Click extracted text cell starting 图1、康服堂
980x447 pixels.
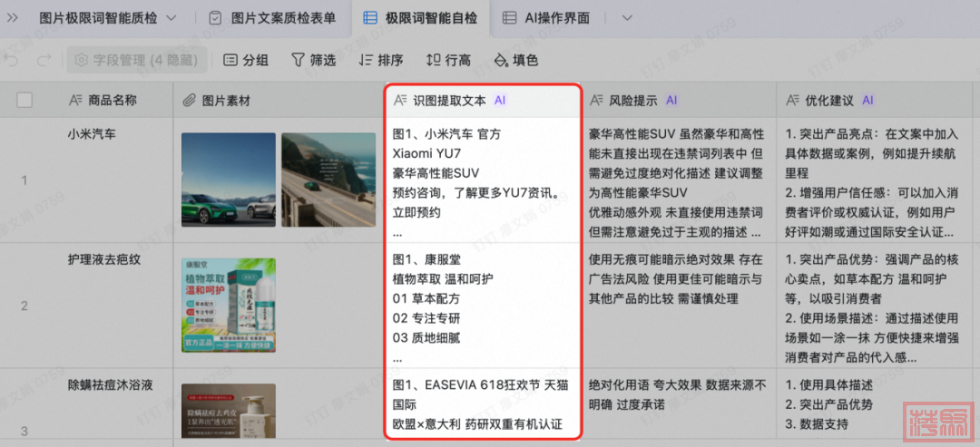click(x=483, y=306)
